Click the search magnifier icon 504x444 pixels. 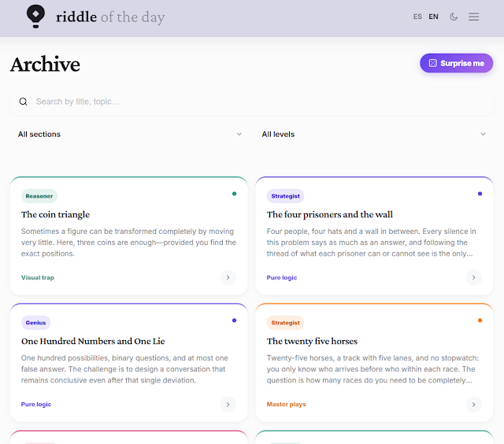23,102
